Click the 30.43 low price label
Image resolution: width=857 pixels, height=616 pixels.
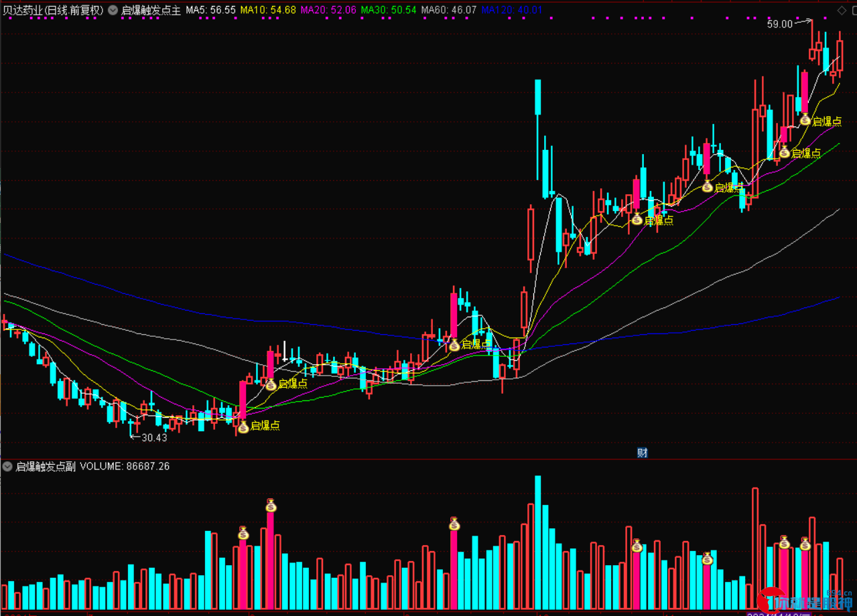point(154,438)
